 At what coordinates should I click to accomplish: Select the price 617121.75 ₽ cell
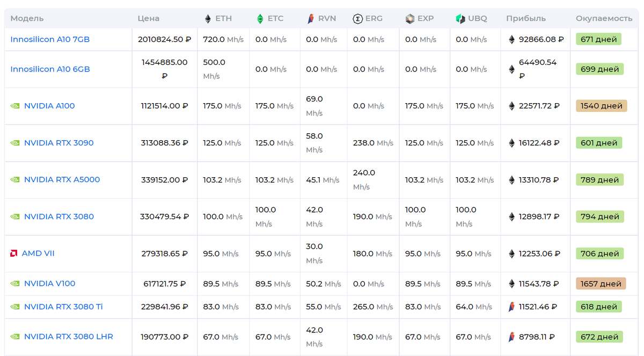coord(165,284)
